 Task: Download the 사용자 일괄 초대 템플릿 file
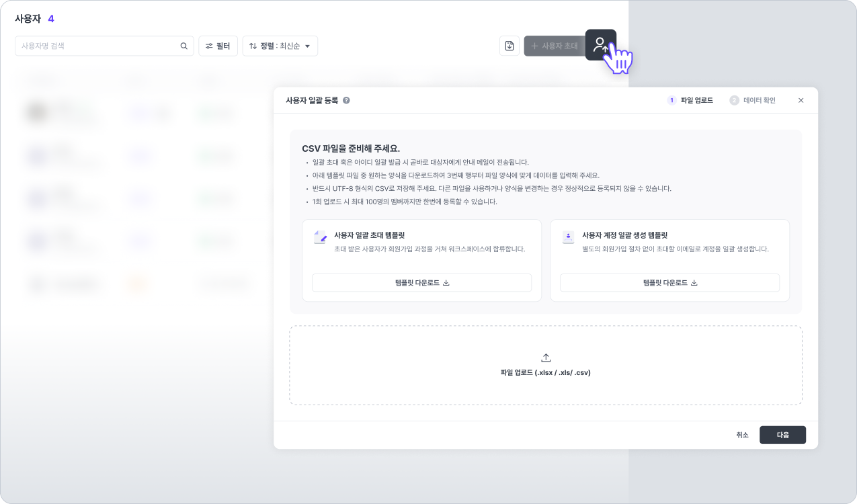(x=422, y=282)
